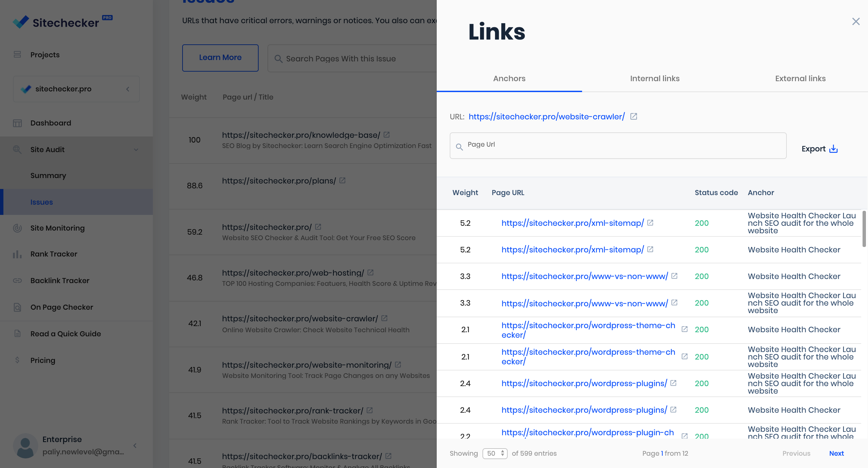Click the Backlink Tracker chain icon
This screenshot has width=868, height=468.
[x=17, y=281]
